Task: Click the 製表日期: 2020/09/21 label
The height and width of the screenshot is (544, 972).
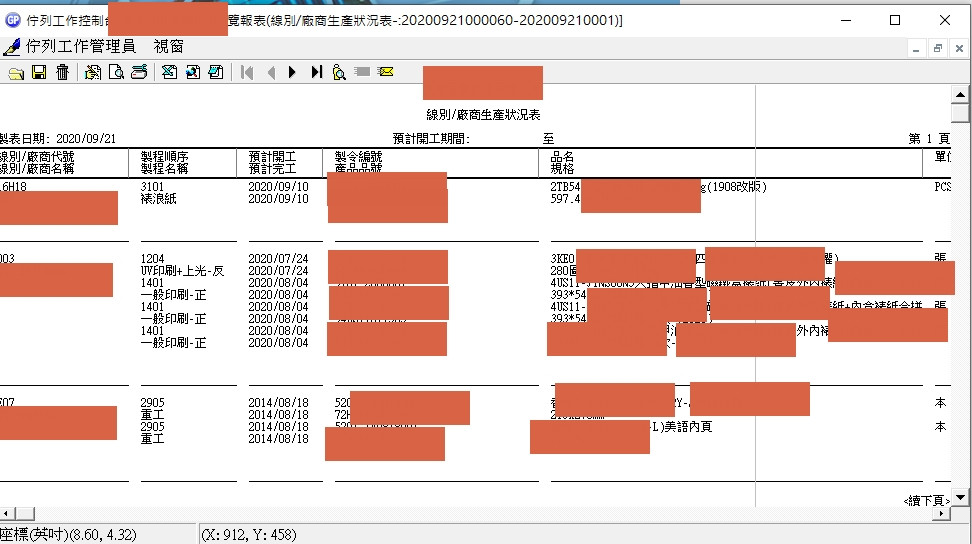Action: [x=58, y=139]
